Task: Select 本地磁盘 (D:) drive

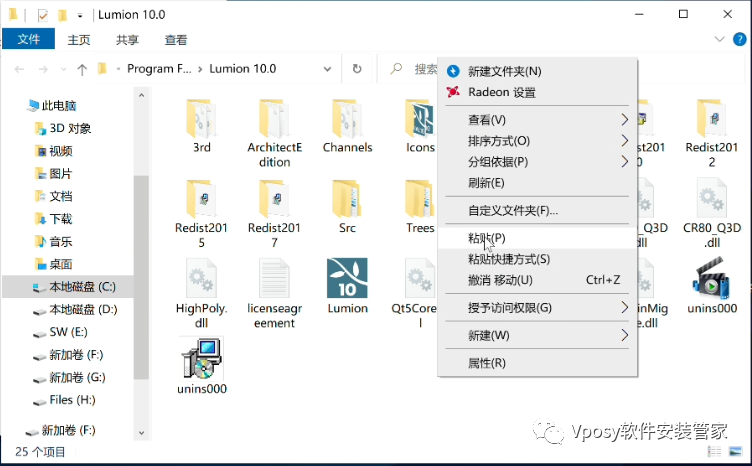Action: [75, 310]
